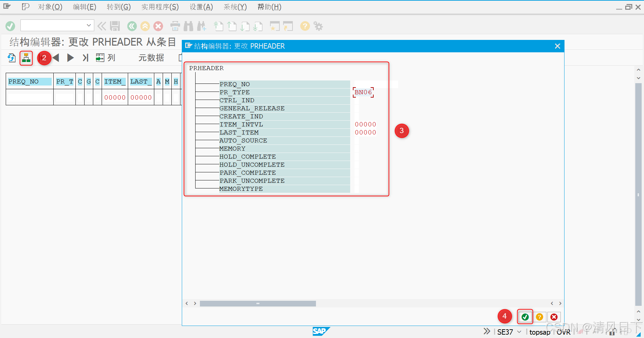Open the 对象(O) menu
This screenshot has height=338, width=644.
[x=50, y=7]
